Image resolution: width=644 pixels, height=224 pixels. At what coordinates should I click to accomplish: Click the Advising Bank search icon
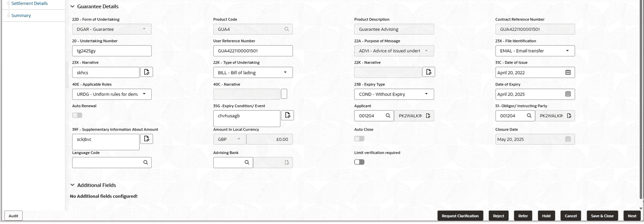pos(247,162)
